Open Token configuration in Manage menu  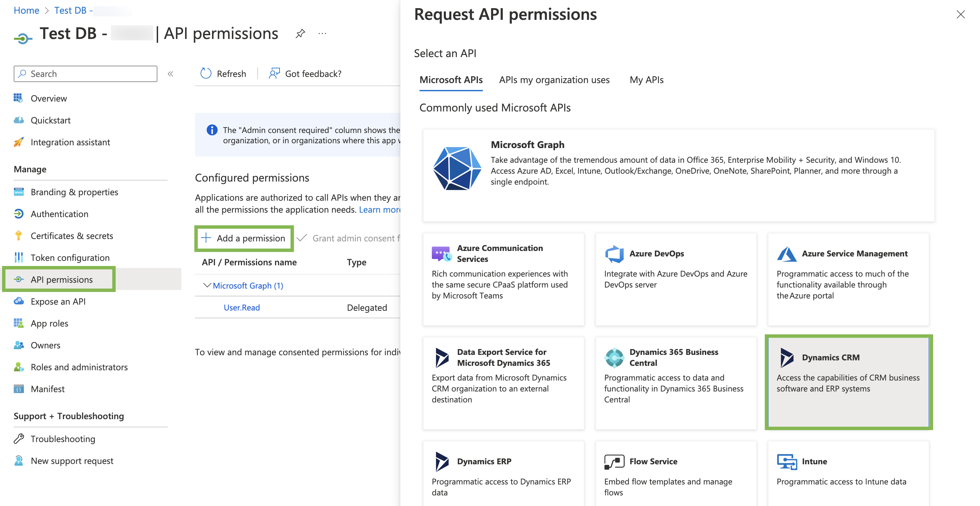click(70, 257)
